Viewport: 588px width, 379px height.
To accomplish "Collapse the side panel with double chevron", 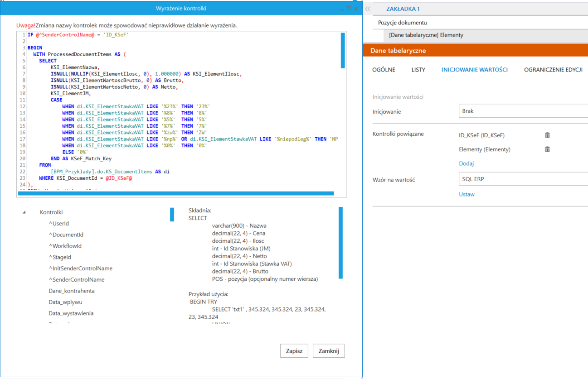I will point(368,9).
